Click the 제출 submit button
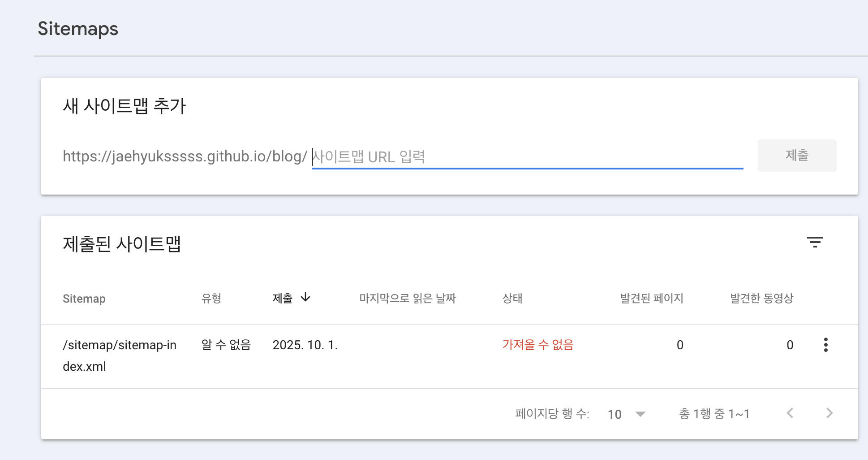The height and width of the screenshot is (460, 868). 796,156
